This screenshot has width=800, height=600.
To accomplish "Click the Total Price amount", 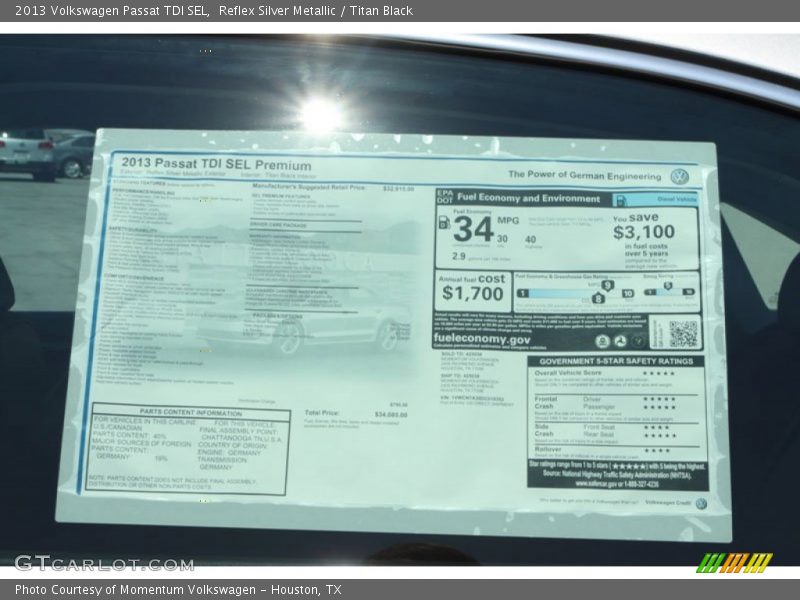I will click(391, 414).
